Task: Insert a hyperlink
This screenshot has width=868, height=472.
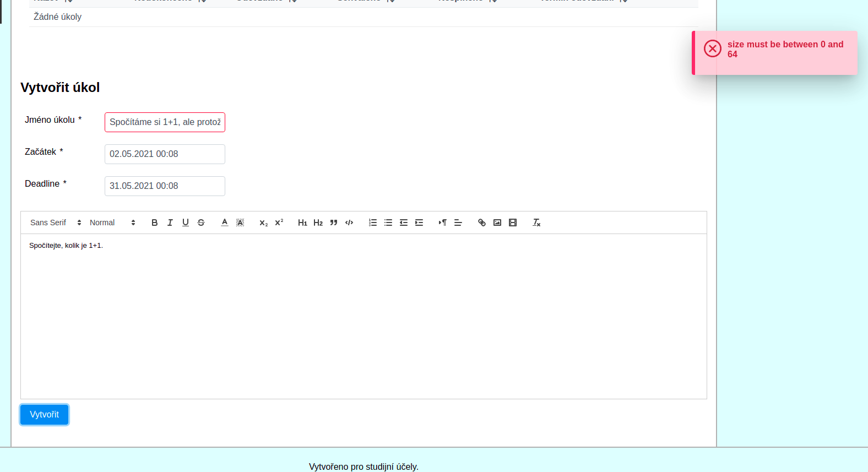Action: 482,223
